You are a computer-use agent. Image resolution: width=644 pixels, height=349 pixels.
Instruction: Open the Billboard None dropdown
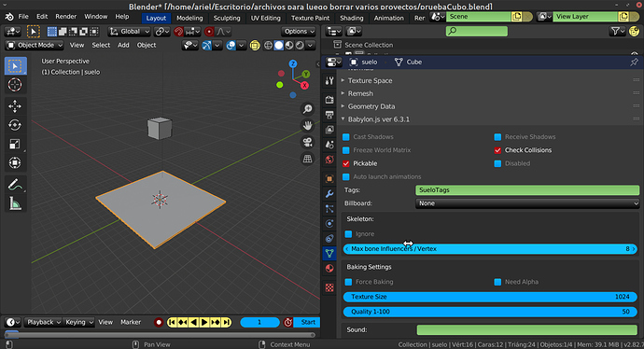[x=527, y=203]
